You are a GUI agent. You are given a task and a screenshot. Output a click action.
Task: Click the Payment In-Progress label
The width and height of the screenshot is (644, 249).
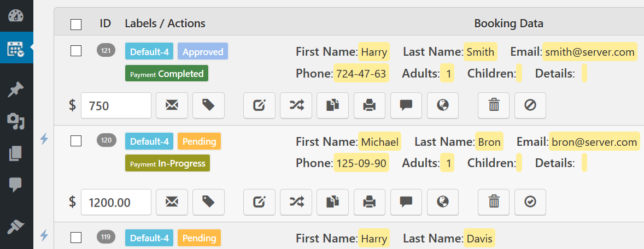pos(168,163)
